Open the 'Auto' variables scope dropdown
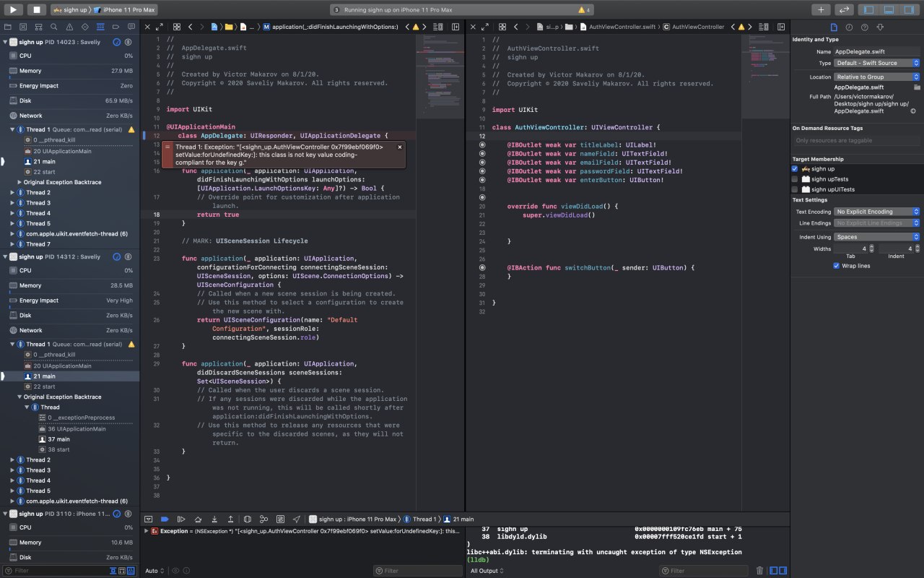 coord(154,571)
